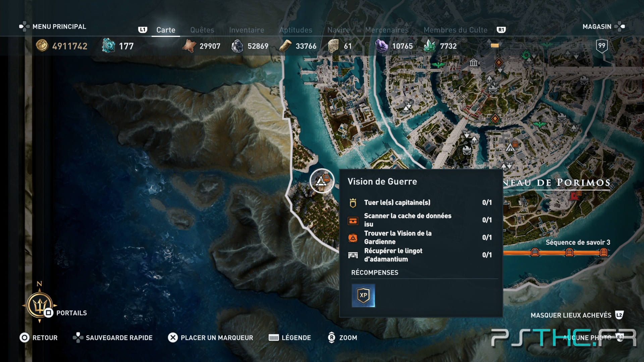Click the Retour circle button
Screen dimensions: 644x362
point(24,338)
